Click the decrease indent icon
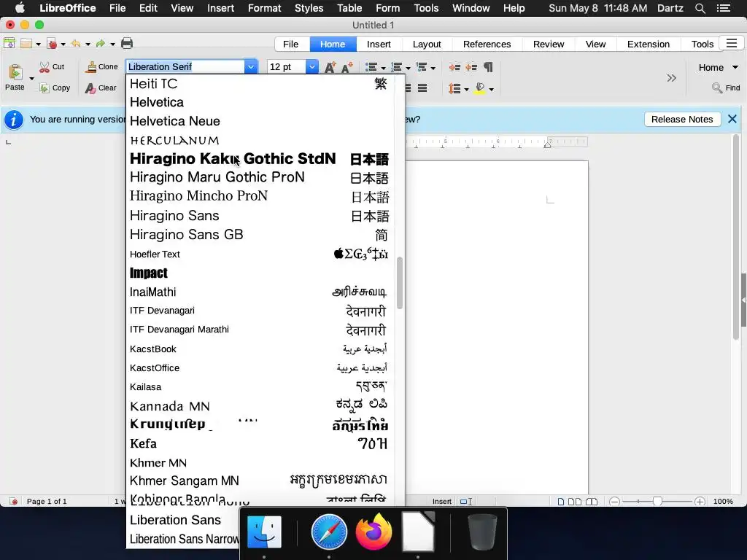Image resolution: width=747 pixels, height=560 pixels. click(472, 67)
